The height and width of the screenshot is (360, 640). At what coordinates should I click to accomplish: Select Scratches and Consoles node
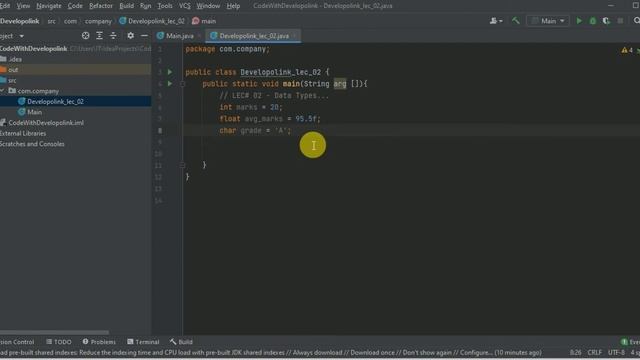point(32,144)
